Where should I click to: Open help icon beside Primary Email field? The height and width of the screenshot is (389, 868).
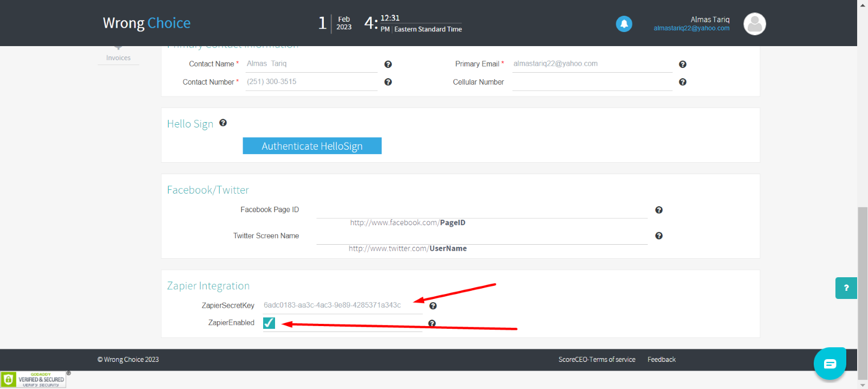[x=682, y=64]
